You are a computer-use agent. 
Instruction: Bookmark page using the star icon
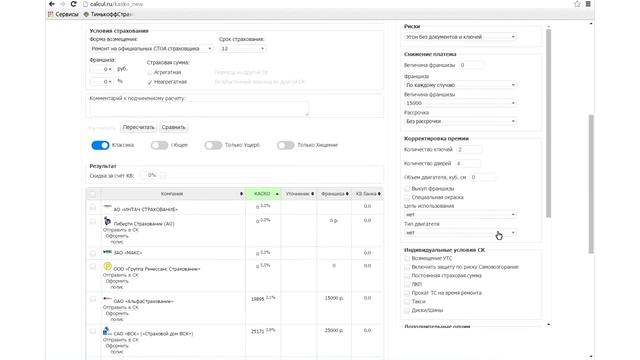click(x=577, y=4)
